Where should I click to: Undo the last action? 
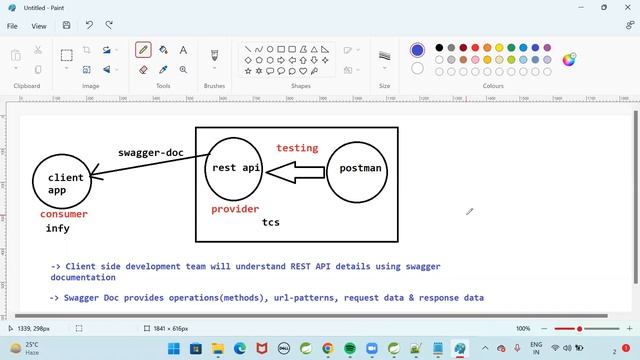89,25
